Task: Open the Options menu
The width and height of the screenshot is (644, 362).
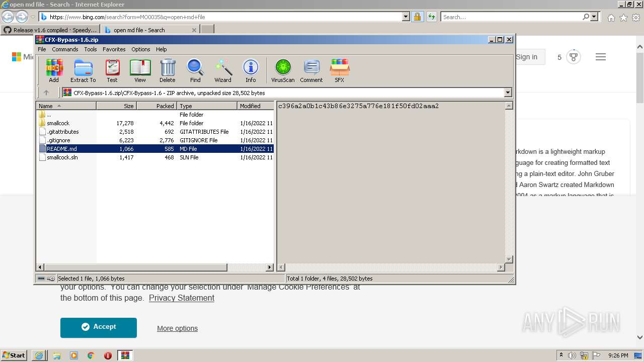Action: click(x=141, y=49)
